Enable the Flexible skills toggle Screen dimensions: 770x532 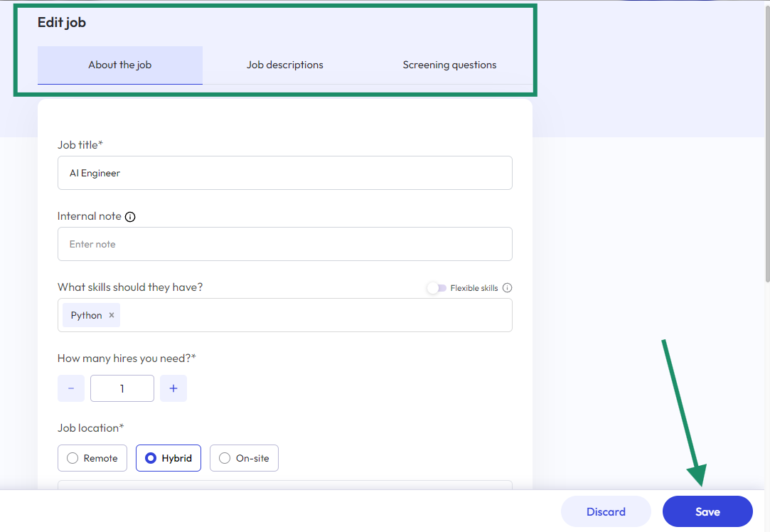point(439,288)
